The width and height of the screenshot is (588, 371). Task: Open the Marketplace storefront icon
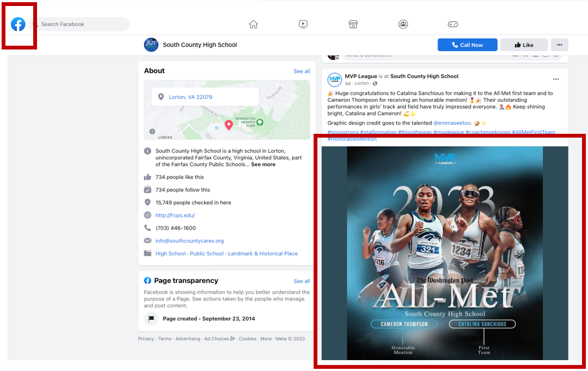(x=353, y=24)
